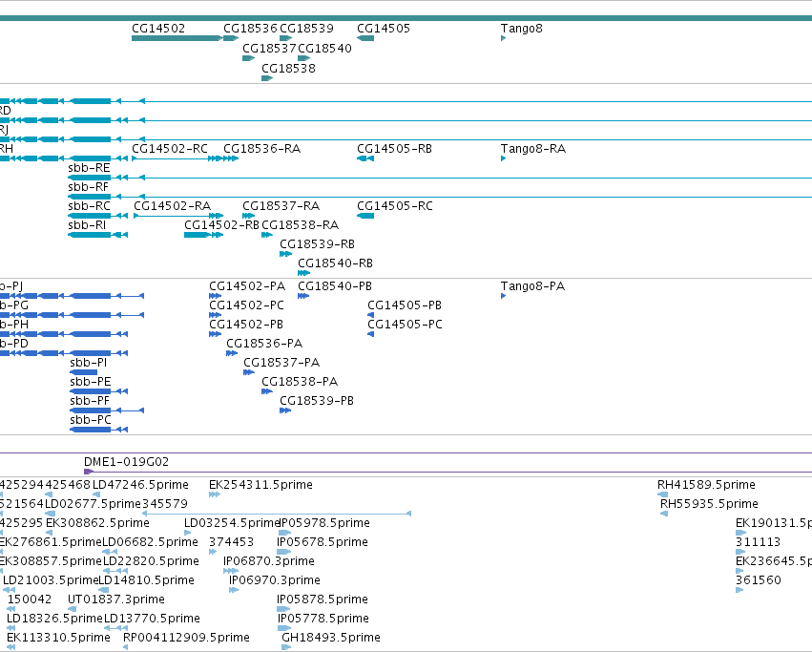Click the 345579 feature label
This screenshot has width=812, height=652.
tap(165, 504)
